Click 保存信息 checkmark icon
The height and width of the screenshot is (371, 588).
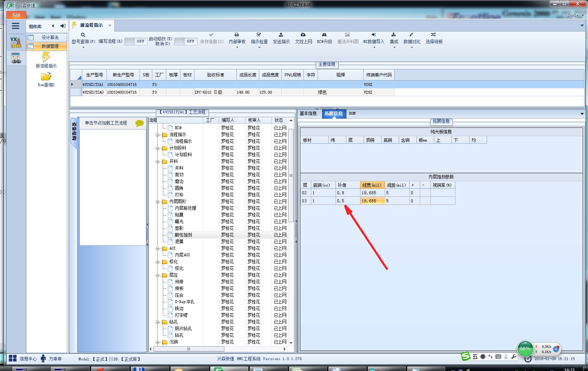tap(211, 35)
